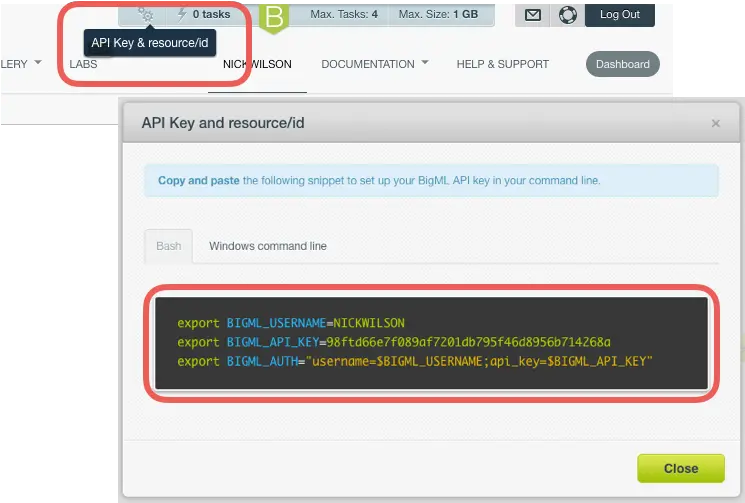Click the green BigML logo badge
The height and width of the screenshot is (503, 745).
click(272, 15)
